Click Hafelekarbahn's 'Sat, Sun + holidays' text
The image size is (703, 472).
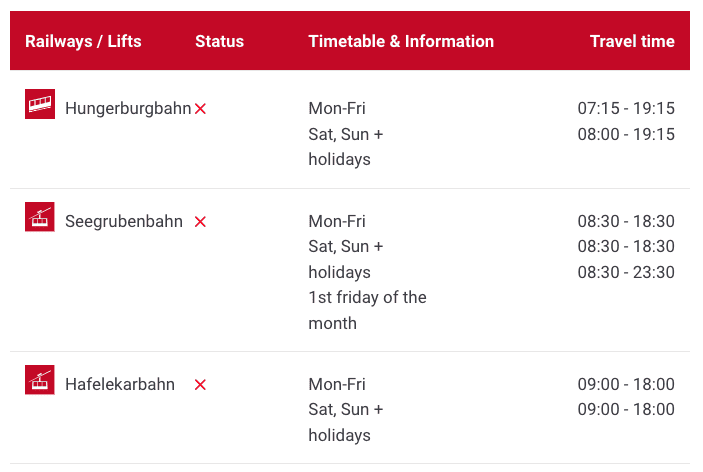pyautogui.click(x=346, y=422)
